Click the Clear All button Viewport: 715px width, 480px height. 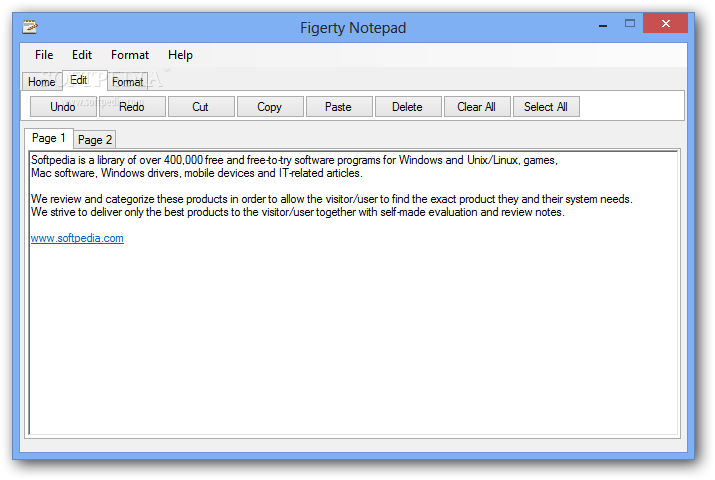[477, 107]
